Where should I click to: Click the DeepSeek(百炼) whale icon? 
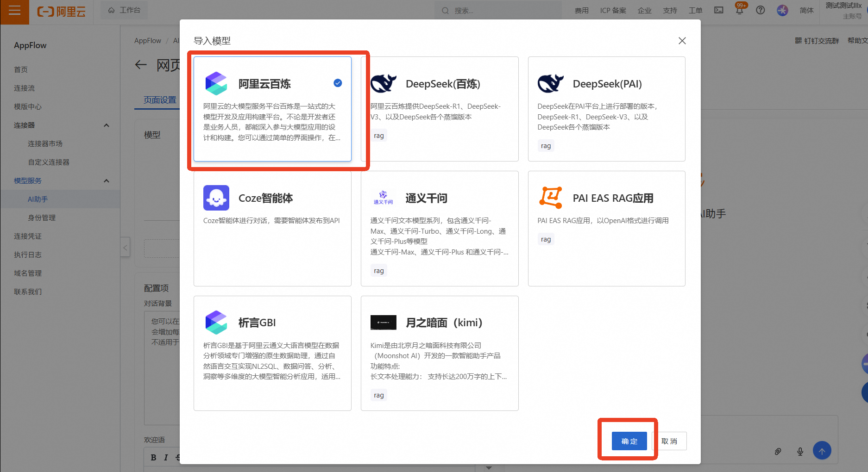tap(384, 84)
